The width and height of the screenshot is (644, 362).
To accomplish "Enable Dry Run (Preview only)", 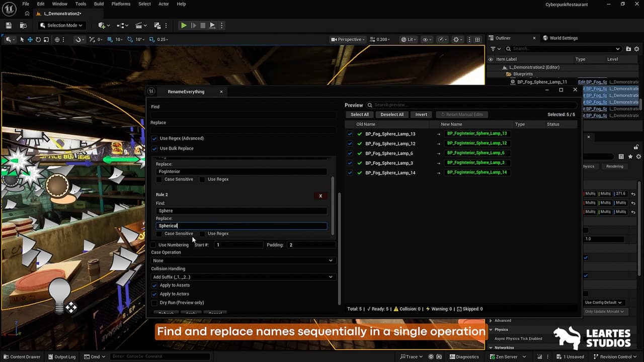I will (155, 302).
